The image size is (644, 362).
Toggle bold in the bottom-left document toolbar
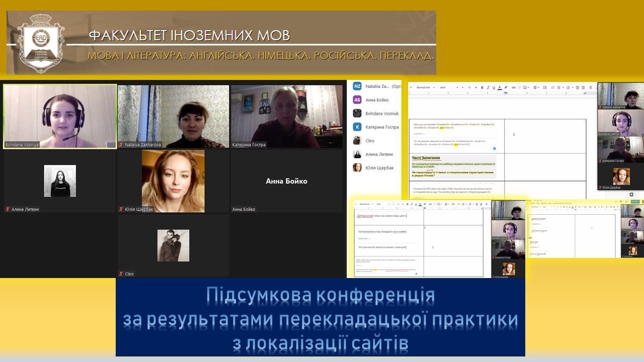tap(408, 204)
